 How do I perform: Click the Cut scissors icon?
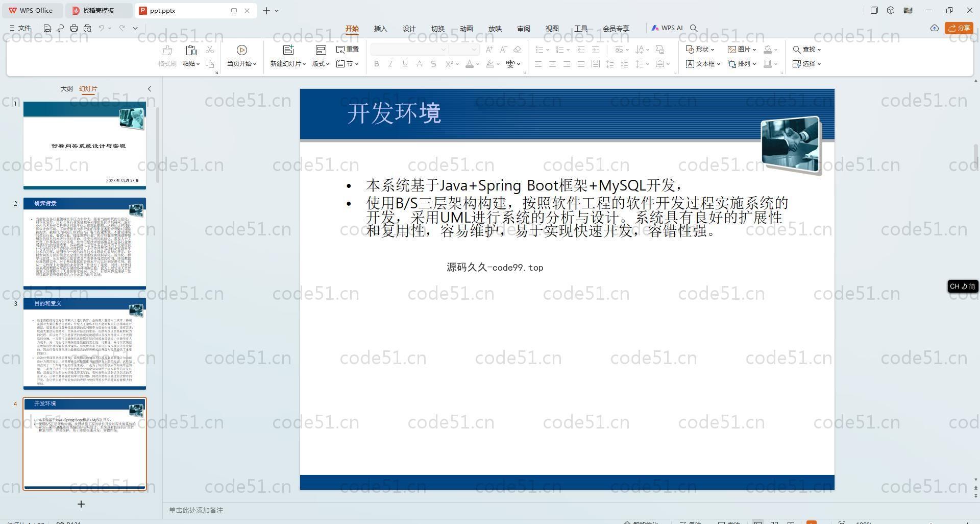coord(210,50)
